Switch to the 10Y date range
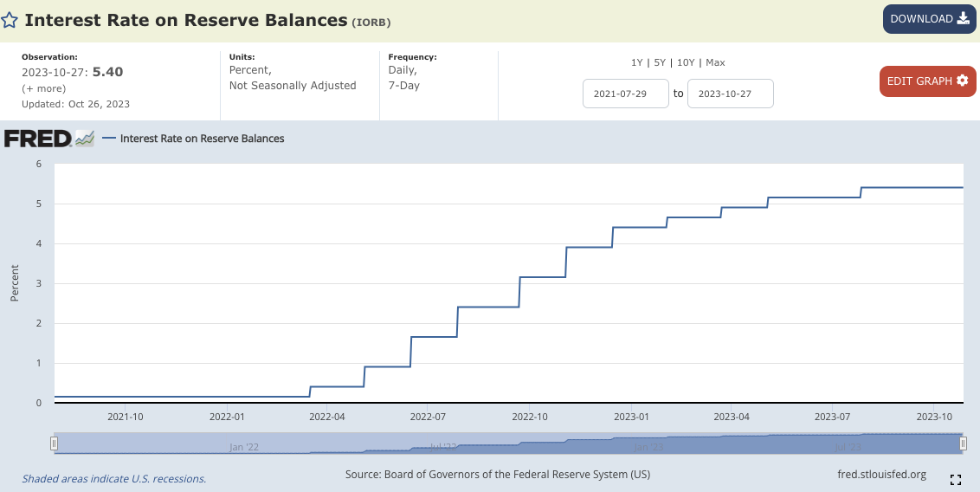The height and width of the screenshot is (492, 980). [x=687, y=62]
